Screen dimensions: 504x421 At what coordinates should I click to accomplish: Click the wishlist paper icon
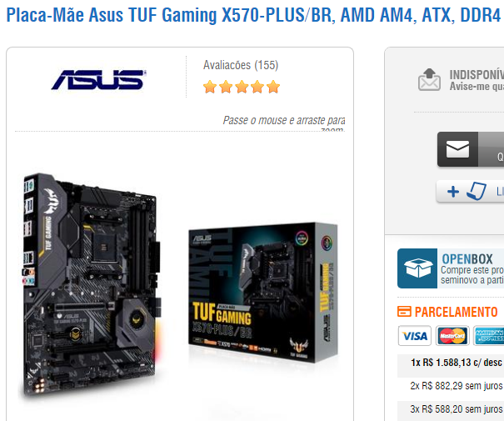pyautogui.click(x=477, y=191)
